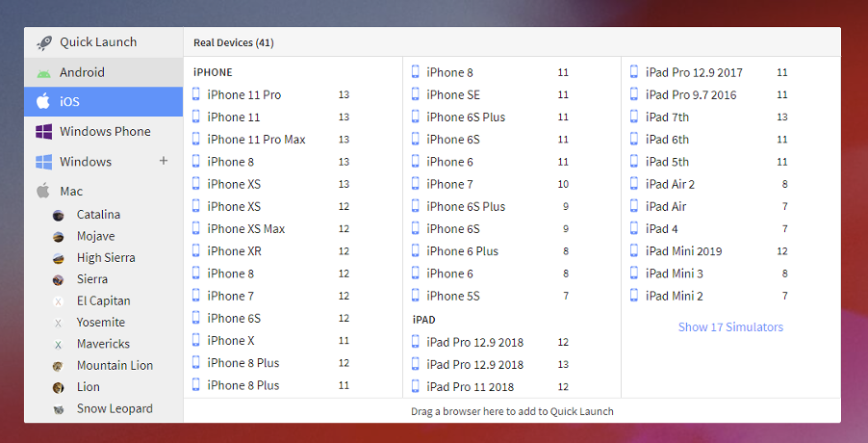Click the device icon beside iPhone 5S
This screenshot has height=443, width=868.
point(415,295)
